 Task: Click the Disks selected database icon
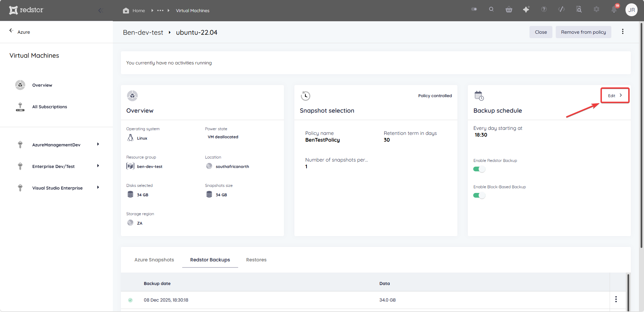(x=130, y=194)
